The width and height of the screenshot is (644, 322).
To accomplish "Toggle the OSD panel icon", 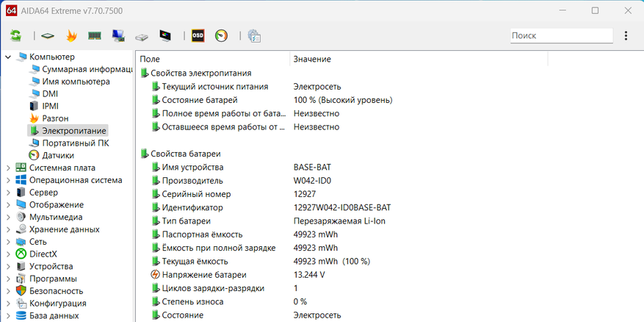I will click(x=198, y=36).
